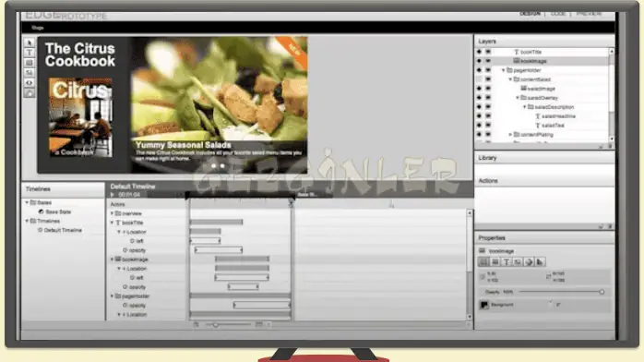Select Default Timeline in the Timelines tree
This screenshot has height=362, width=644.
[x=63, y=231]
